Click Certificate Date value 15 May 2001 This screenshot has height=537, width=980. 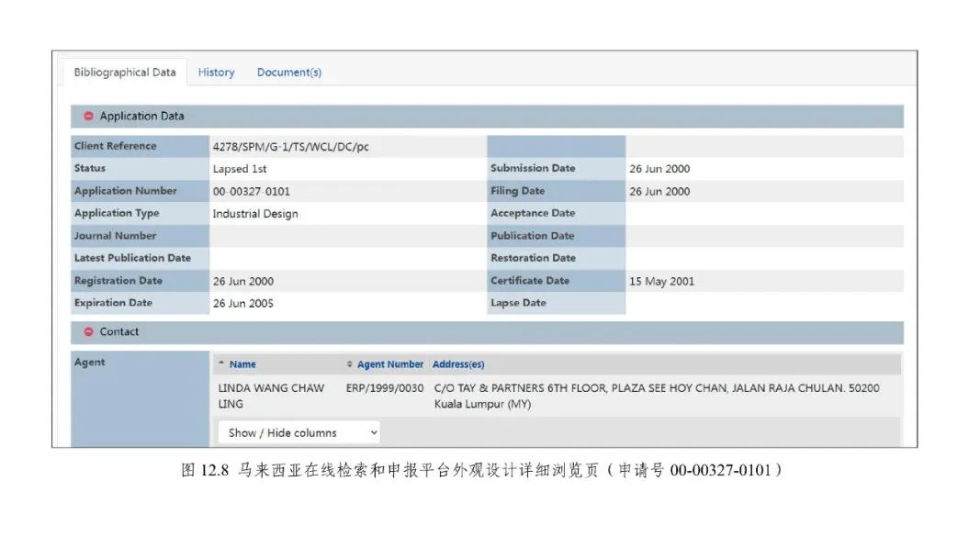pyautogui.click(x=661, y=281)
